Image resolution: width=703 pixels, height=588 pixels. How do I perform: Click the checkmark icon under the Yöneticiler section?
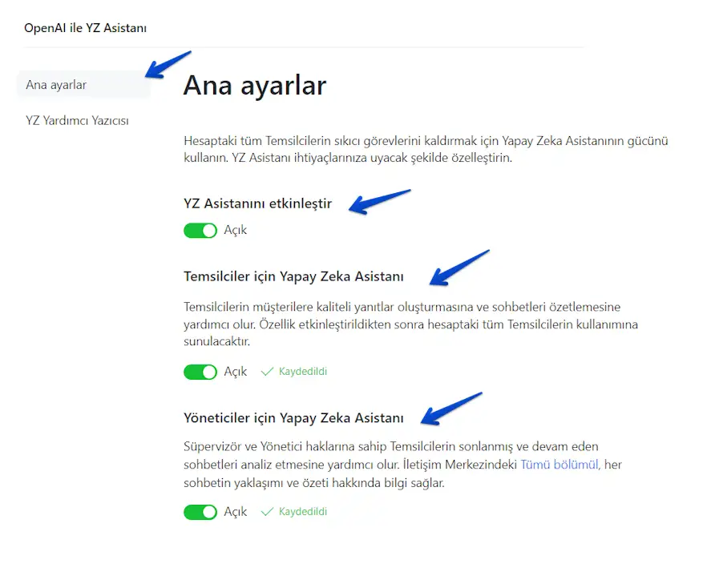pyautogui.click(x=268, y=512)
